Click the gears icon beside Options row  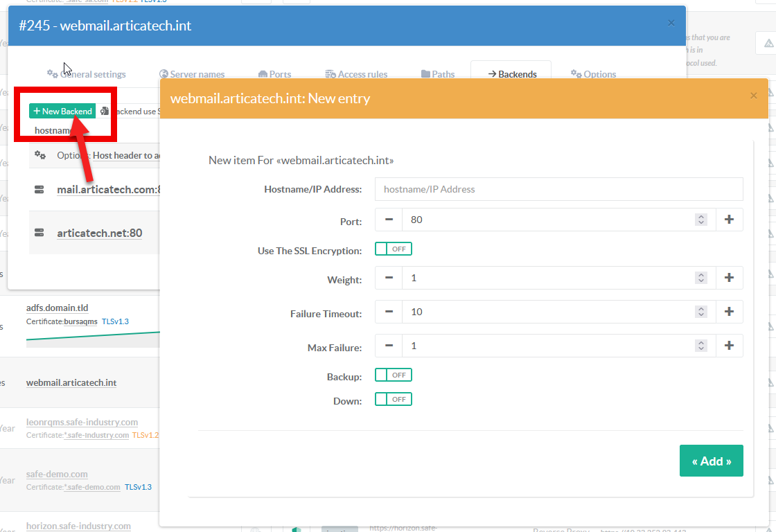40,155
